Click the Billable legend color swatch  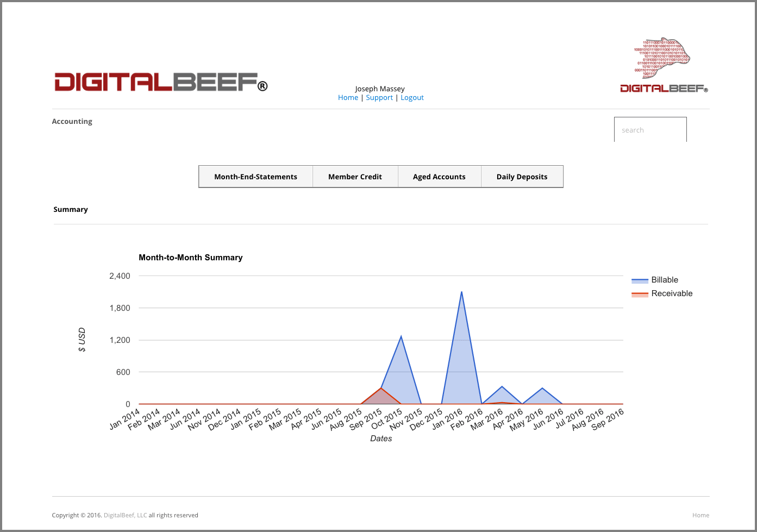[x=640, y=280]
